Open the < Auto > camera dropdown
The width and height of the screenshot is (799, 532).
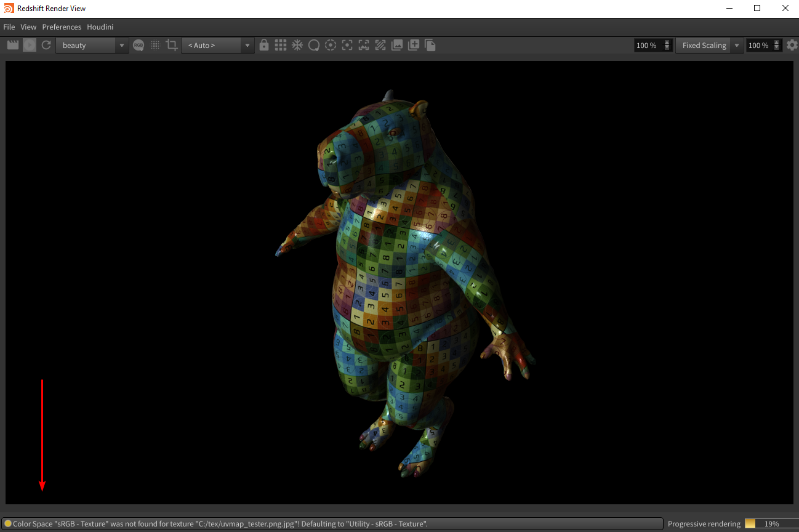coord(217,45)
